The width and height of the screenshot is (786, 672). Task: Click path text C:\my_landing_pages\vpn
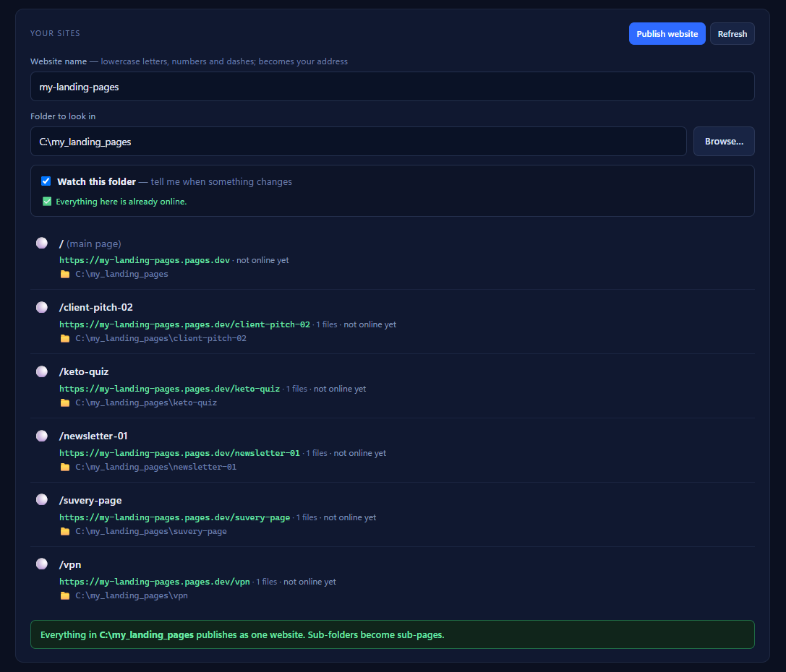(x=132, y=595)
